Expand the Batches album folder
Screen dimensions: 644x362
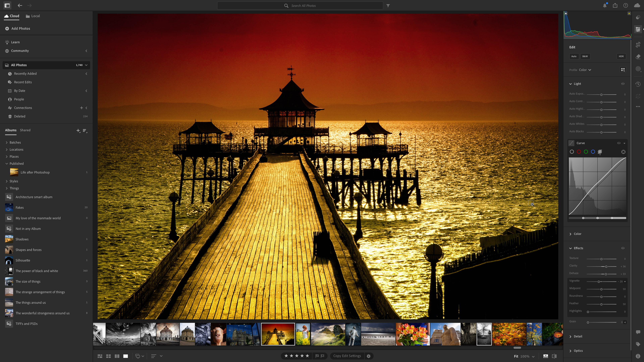tap(7, 142)
